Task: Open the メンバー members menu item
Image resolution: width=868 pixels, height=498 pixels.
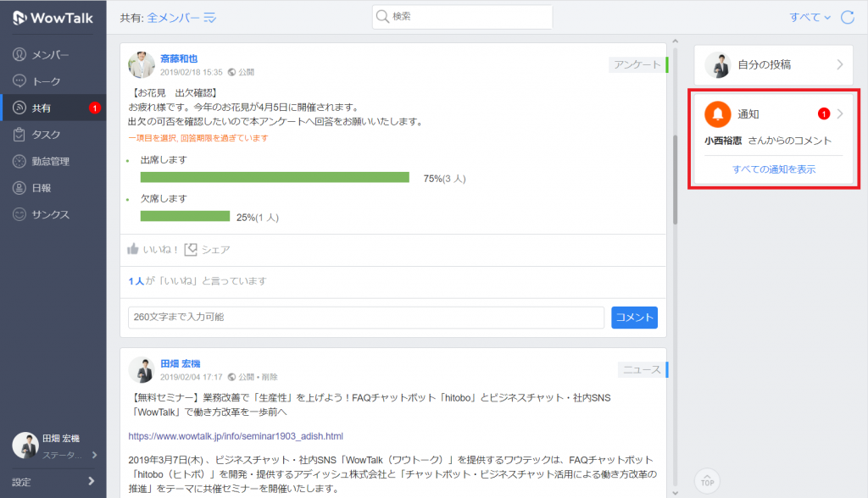Action: pyautogui.click(x=53, y=54)
